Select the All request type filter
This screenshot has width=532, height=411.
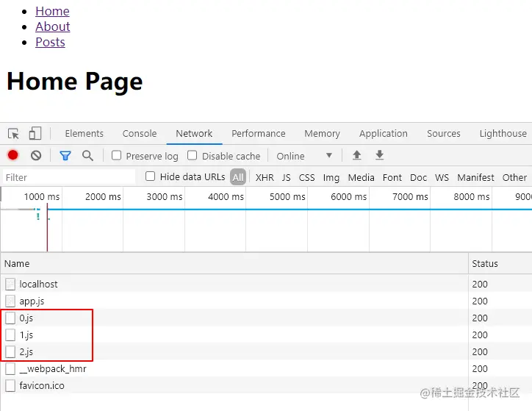pyautogui.click(x=238, y=177)
